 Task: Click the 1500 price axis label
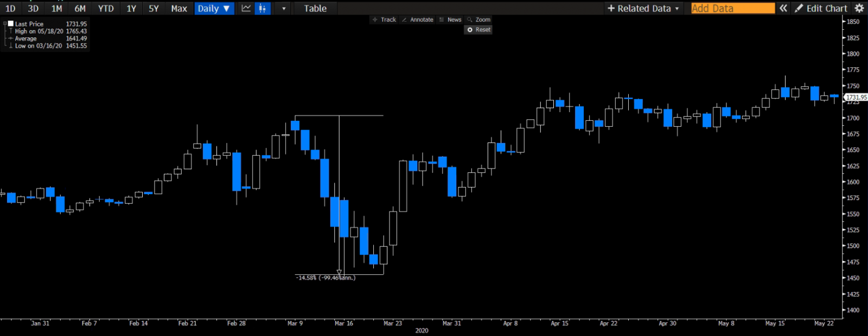pos(853,246)
